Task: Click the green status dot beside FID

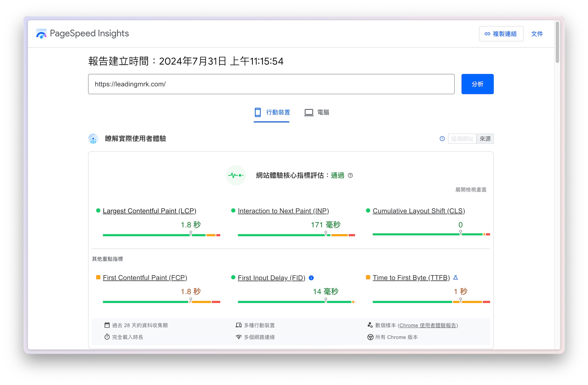Action: pyautogui.click(x=233, y=277)
